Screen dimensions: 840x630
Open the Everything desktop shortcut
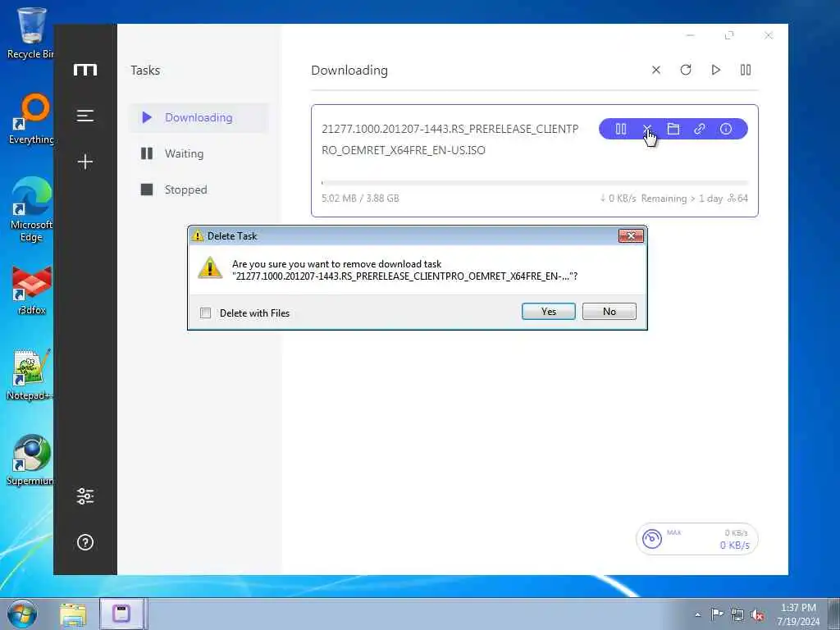[x=31, y=118]
